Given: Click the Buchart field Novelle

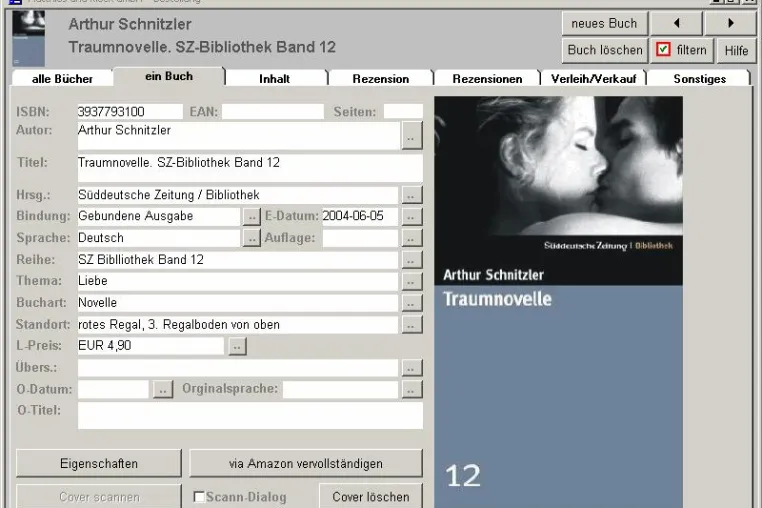Looking at the screenshot, I should coord(238,303).
